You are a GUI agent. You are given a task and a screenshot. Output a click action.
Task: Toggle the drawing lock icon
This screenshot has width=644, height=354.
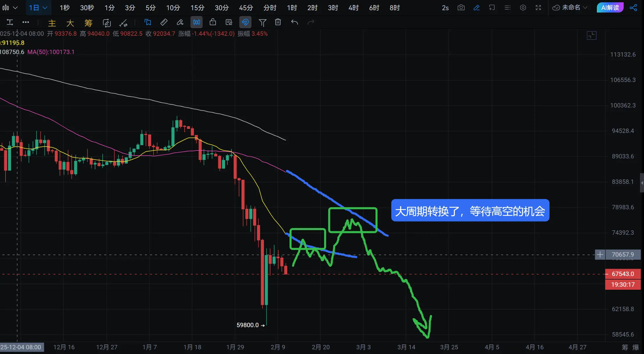[213, 22]
